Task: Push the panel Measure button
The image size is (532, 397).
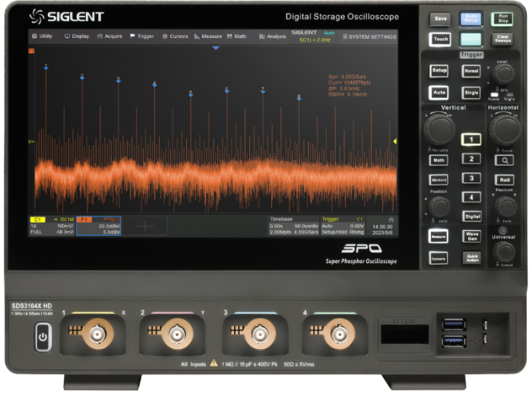Action: 439,237
